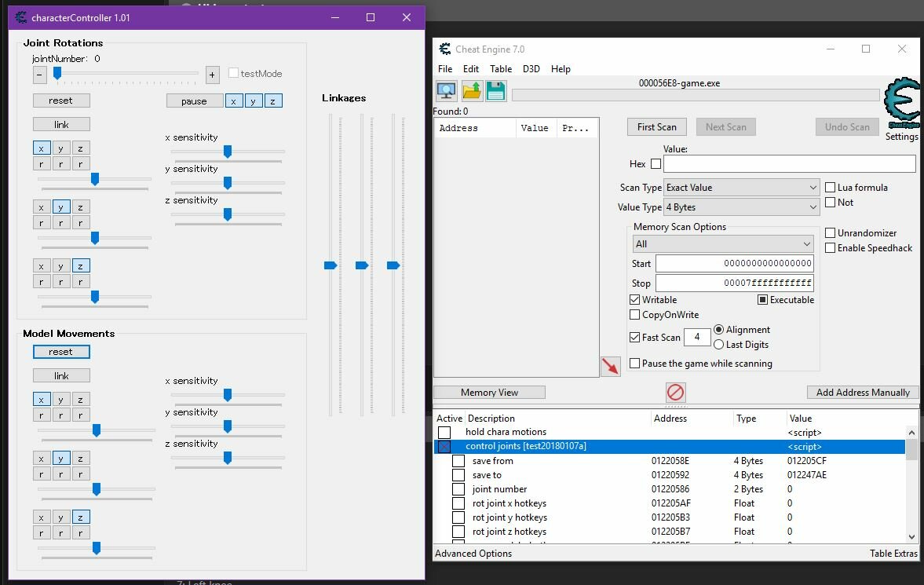Click the Start address field

coord(734,263)
